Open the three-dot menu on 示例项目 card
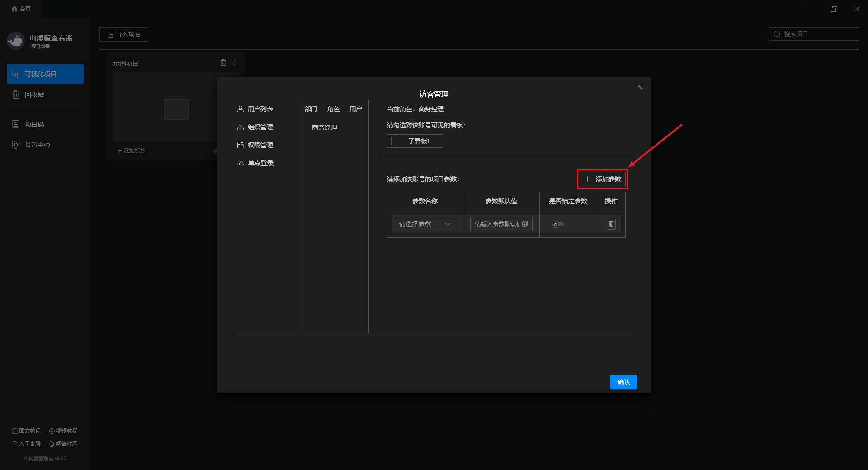868x470 pixels. [x=234, y=62]
